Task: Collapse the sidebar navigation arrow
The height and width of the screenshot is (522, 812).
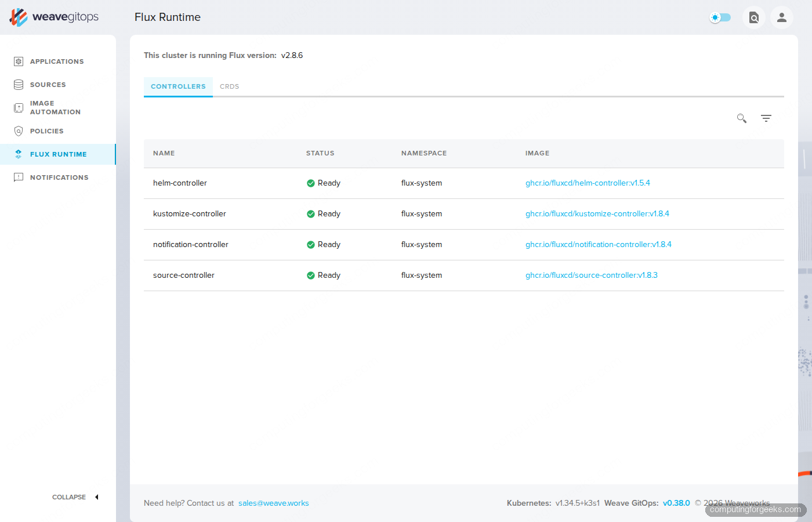Action: 97,497
